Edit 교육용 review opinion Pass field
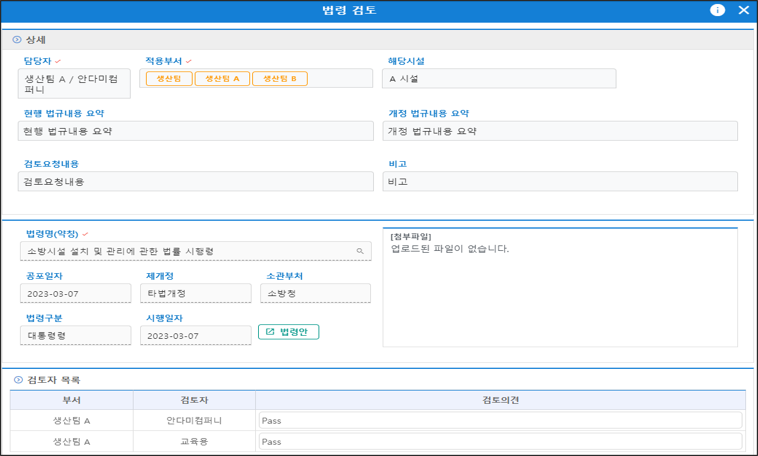The height and width of the screenshot is (456, 758). click(x=500, y=441)
